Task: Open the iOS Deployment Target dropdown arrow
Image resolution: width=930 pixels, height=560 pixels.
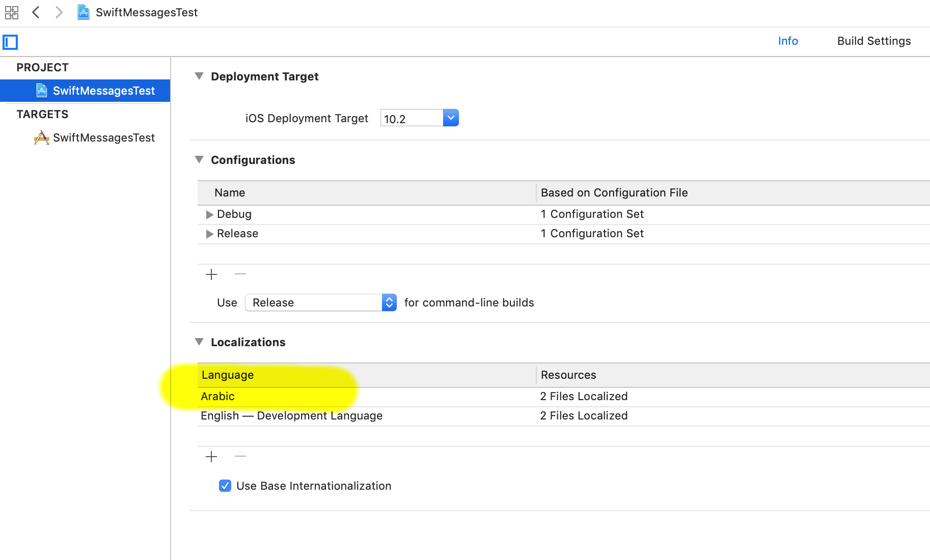Action: [x=451, y=118]
